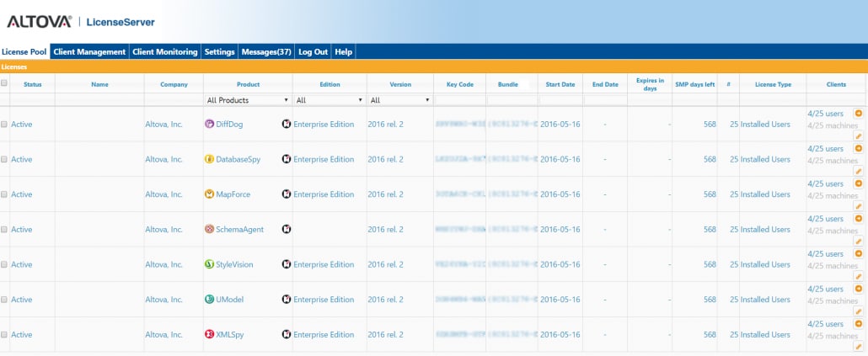This screenshot has height=356, width=868.
Task: Open 4/25 users link in DiffDog row
Action: pyautogui.click(x=825, y=114)
